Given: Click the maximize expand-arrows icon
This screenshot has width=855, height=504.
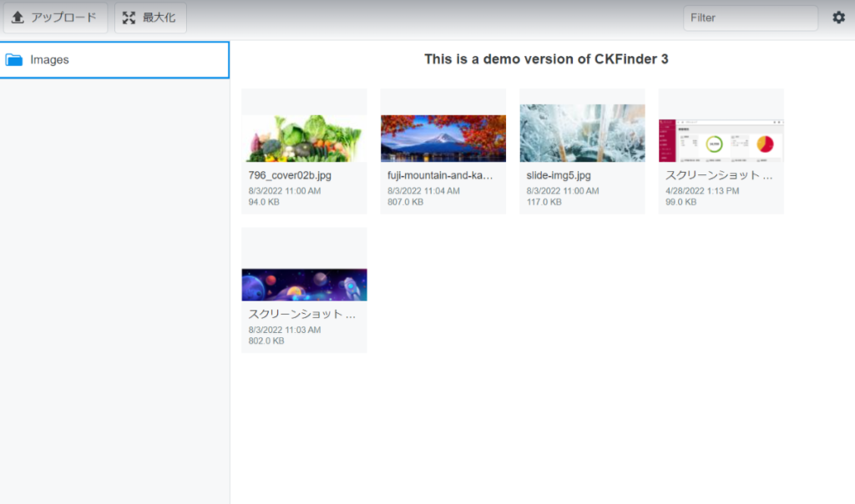Looking at the screenshot, I should click(x=129, y=18).
